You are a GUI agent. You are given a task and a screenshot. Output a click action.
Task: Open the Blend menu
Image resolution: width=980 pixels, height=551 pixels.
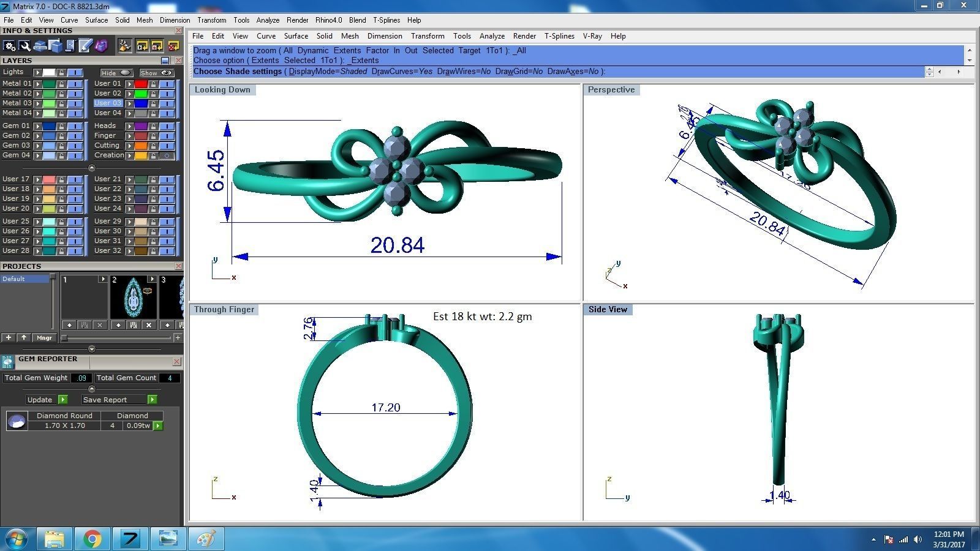(358, 20)
